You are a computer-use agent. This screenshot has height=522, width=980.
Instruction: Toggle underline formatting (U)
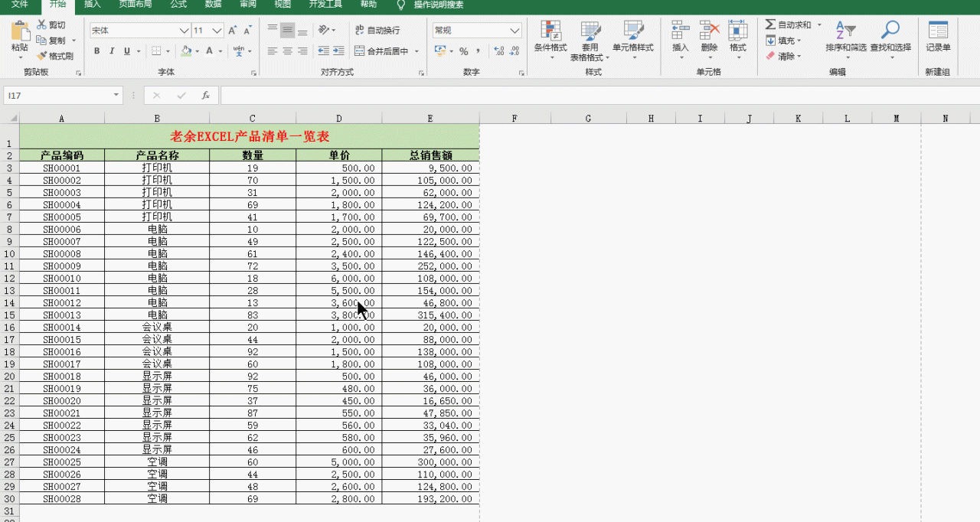click(126, 51)
